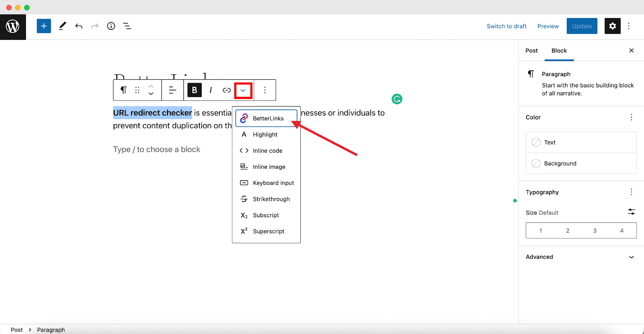Click the blue block inserter plus button
This screenshot has width=644, height=334.
pyautogui.click(x=44, y=26)
